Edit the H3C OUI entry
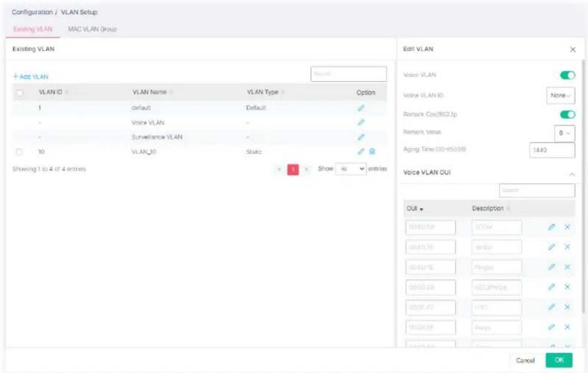Screen dimensions: 588x373 pos(551,307)
